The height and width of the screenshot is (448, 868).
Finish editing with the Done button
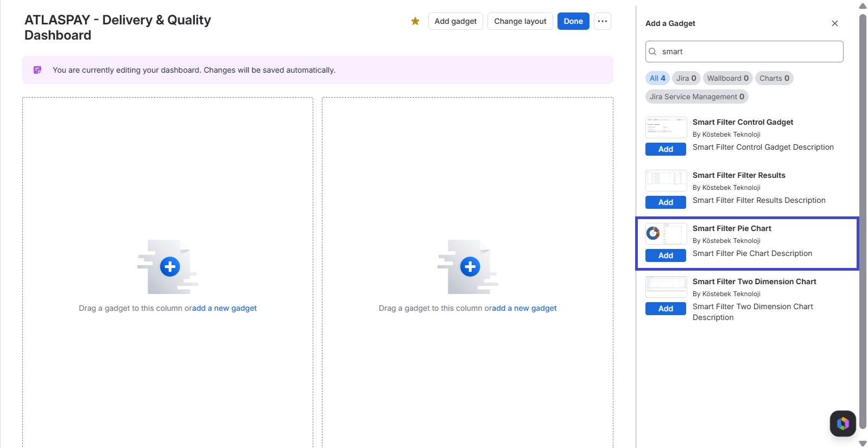point(573,21)
